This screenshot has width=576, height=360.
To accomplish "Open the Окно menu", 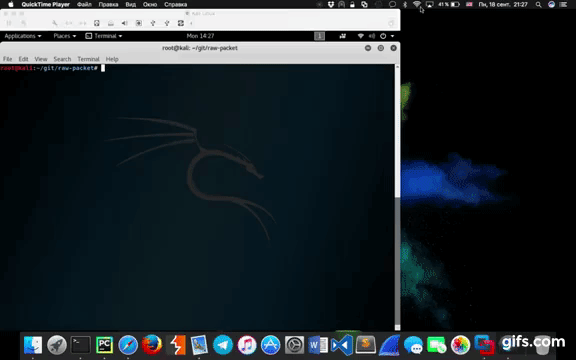I will pyautogui.click(x=150, y=4).
